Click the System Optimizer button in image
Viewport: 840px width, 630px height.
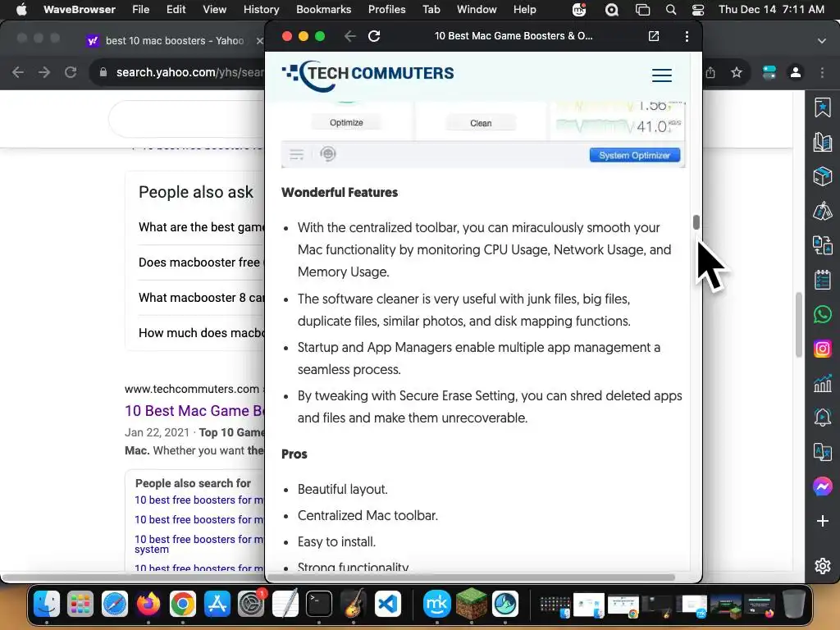[x=635, y=155]
